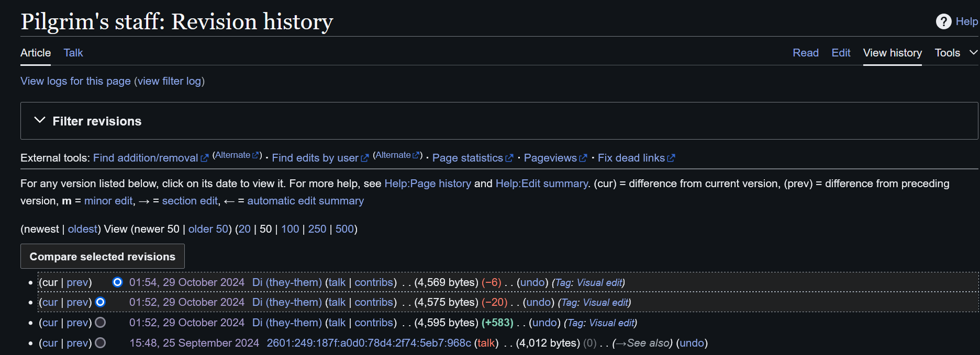Open talk link on 4,575 bytes row
Screen dimensions: 980x355
click(337, 302)
